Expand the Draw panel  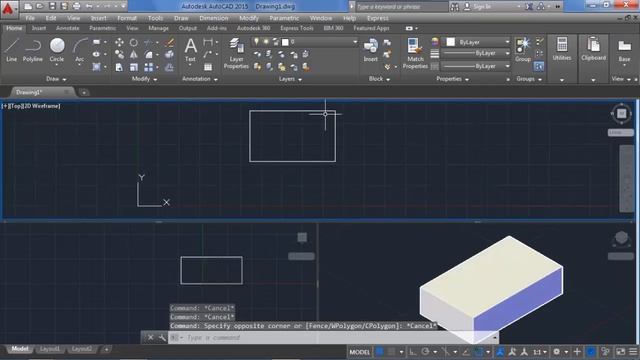click(x=56, y=79)
